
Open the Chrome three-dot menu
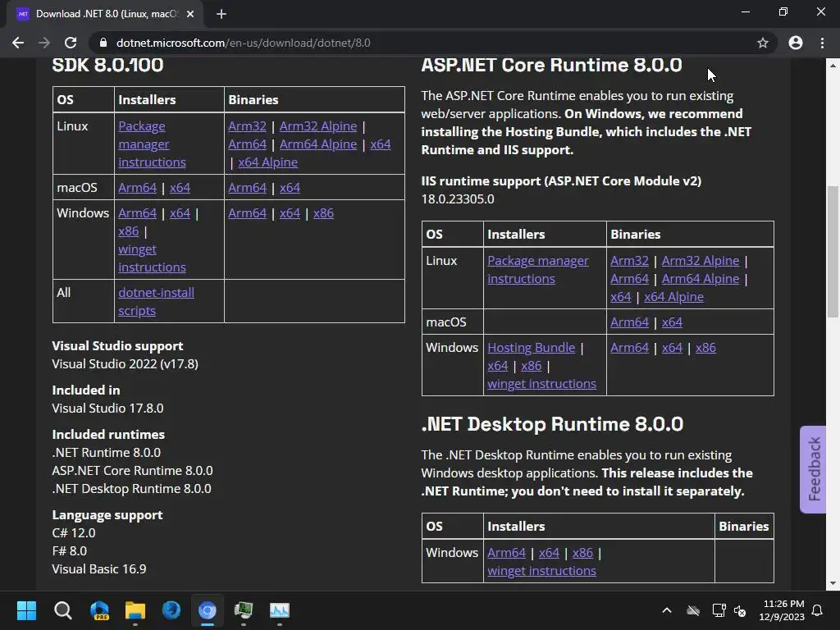coord(822,43)
